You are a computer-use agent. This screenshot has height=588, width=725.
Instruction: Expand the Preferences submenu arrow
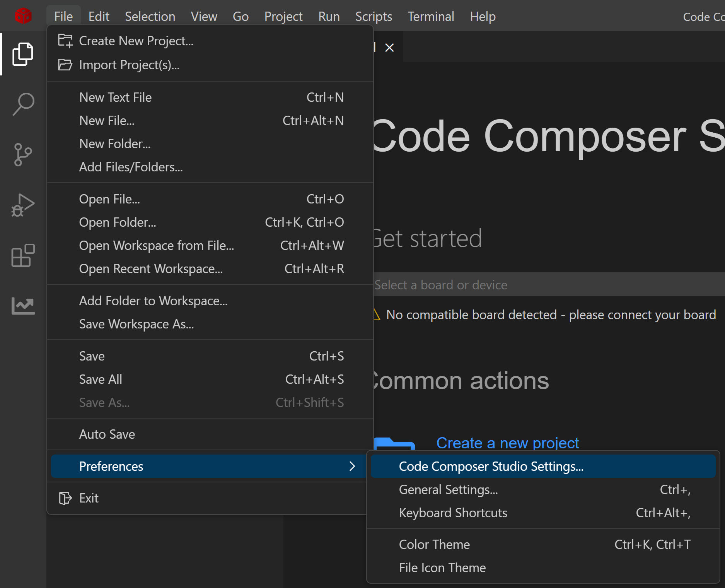coord(352,466)
